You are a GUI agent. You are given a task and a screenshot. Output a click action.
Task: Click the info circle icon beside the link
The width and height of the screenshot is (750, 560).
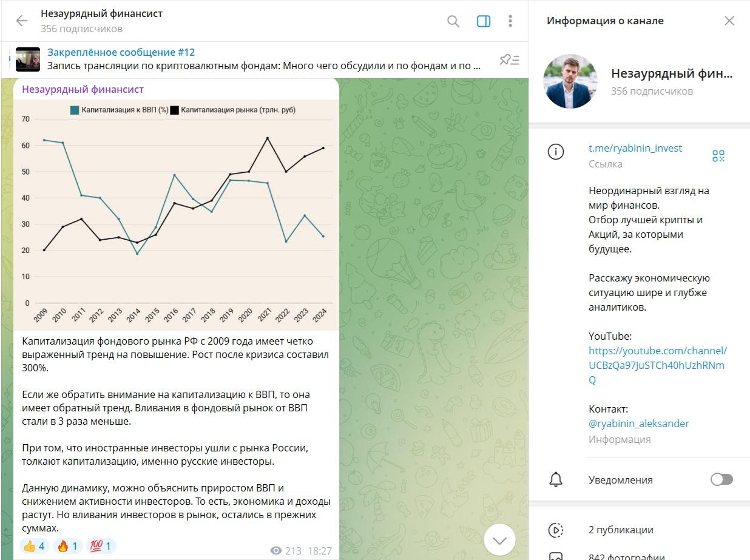coord(556,152)
